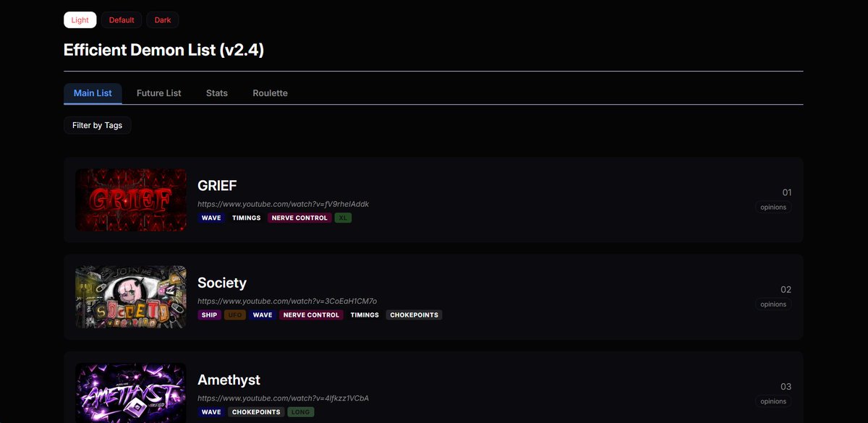868x423 pixels.
Task: Click the Amethyst level thumbnail
Action: [x=131, y=393]
